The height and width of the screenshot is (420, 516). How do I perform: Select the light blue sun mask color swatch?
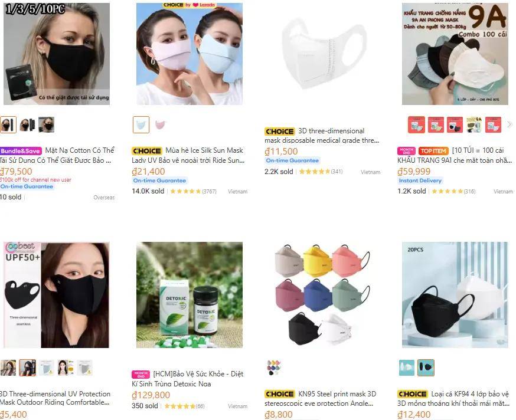pos(141,124)
